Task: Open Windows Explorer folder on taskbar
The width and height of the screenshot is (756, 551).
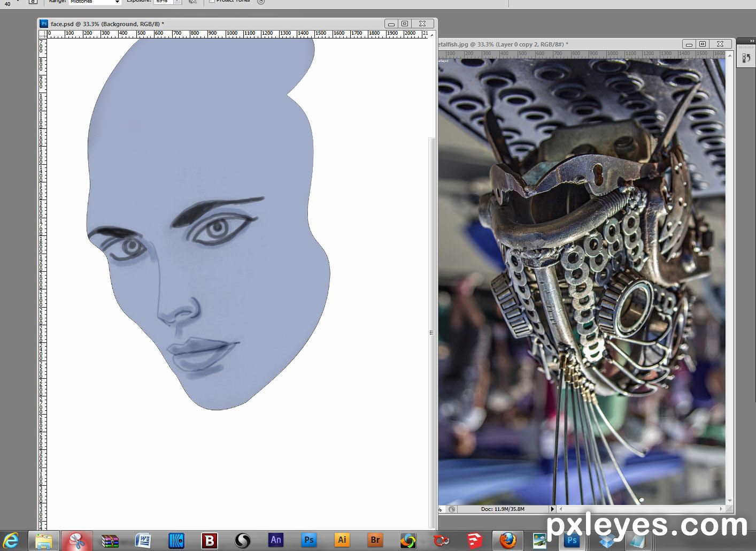Action: pyautogui.click(x=43, y=541)
